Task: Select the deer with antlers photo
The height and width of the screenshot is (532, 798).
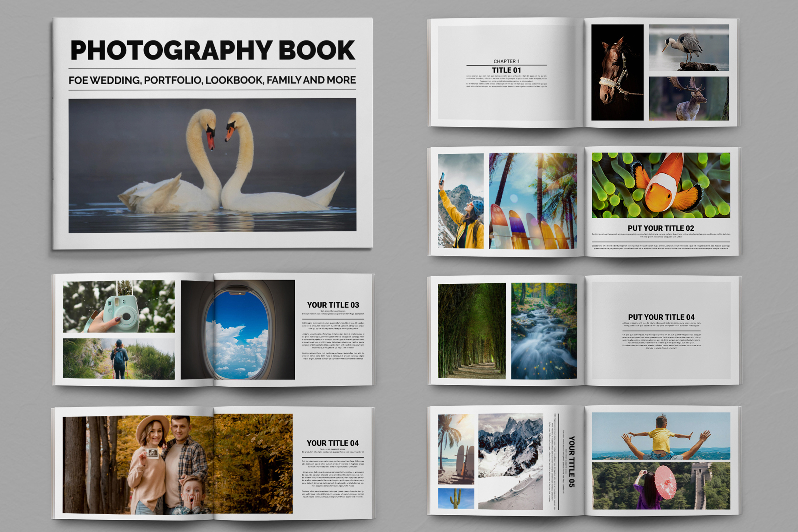Action: 689,98
